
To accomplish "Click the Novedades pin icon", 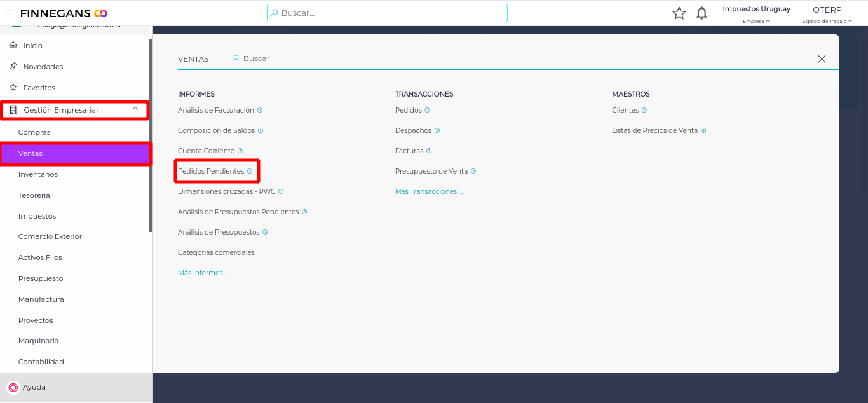I will 13,66.
